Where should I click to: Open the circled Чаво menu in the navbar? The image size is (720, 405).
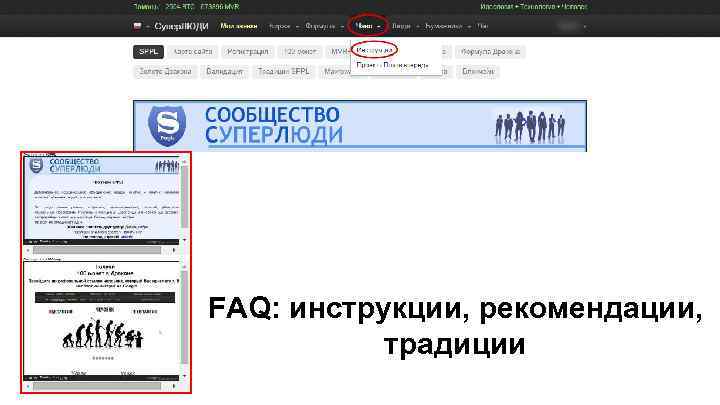[368, 26]
